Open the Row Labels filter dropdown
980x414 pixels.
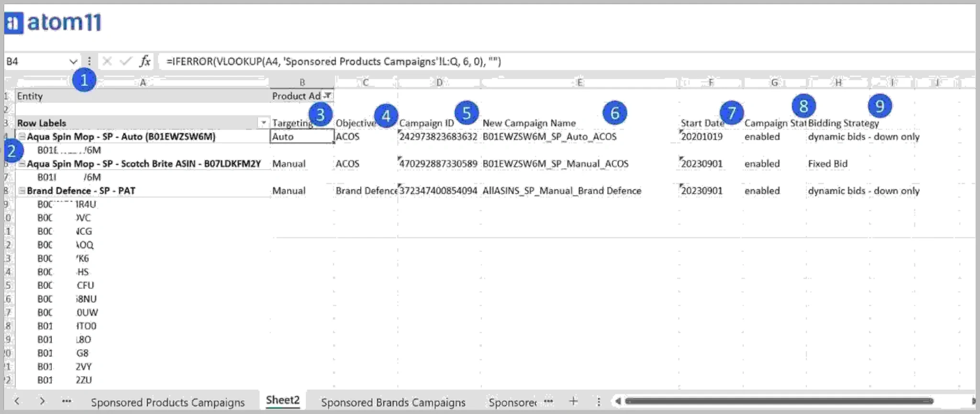(x=263, y=123)
